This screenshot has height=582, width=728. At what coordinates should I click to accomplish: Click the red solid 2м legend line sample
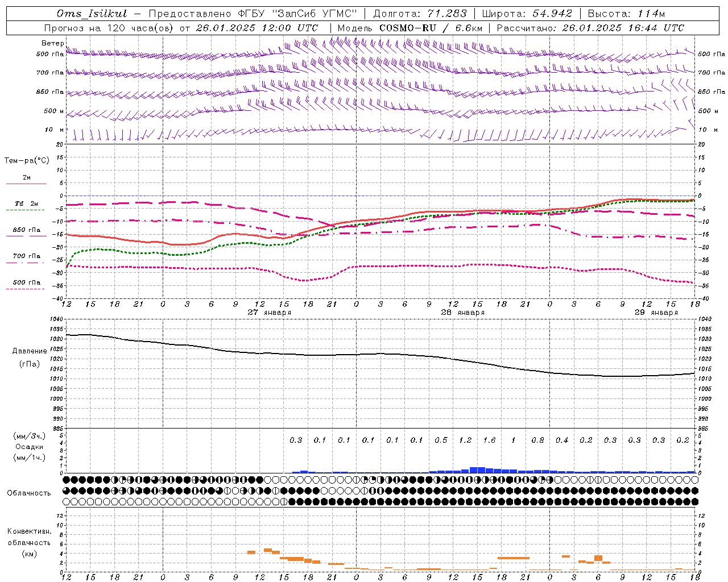pos(26,184)
